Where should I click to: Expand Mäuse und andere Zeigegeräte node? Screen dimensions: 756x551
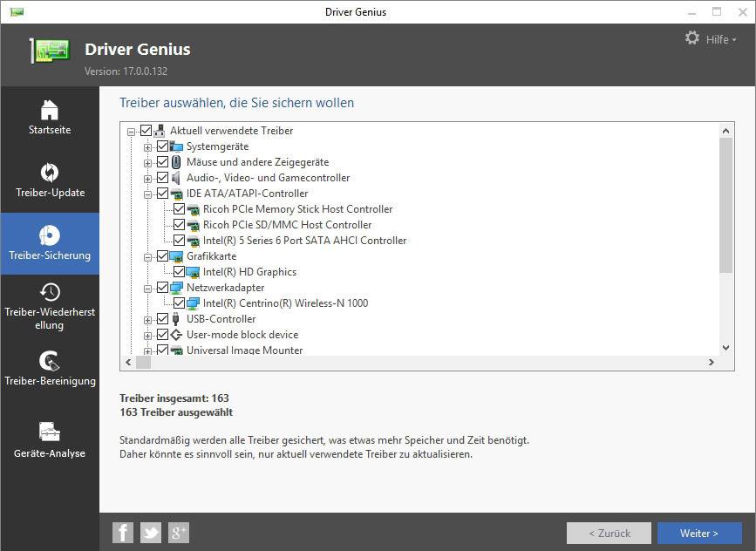coord(147,163)
